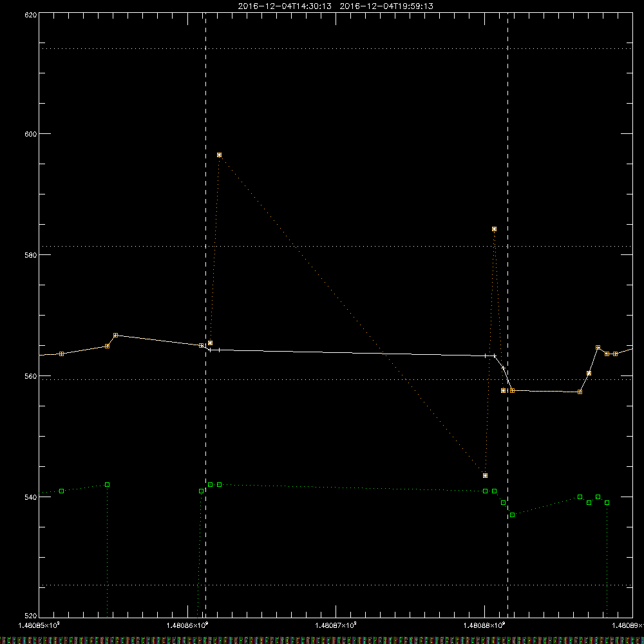Click the 1.48088×10⁹ x-axis label
Viewport: 644px width, 644px height.
(485, 625)
